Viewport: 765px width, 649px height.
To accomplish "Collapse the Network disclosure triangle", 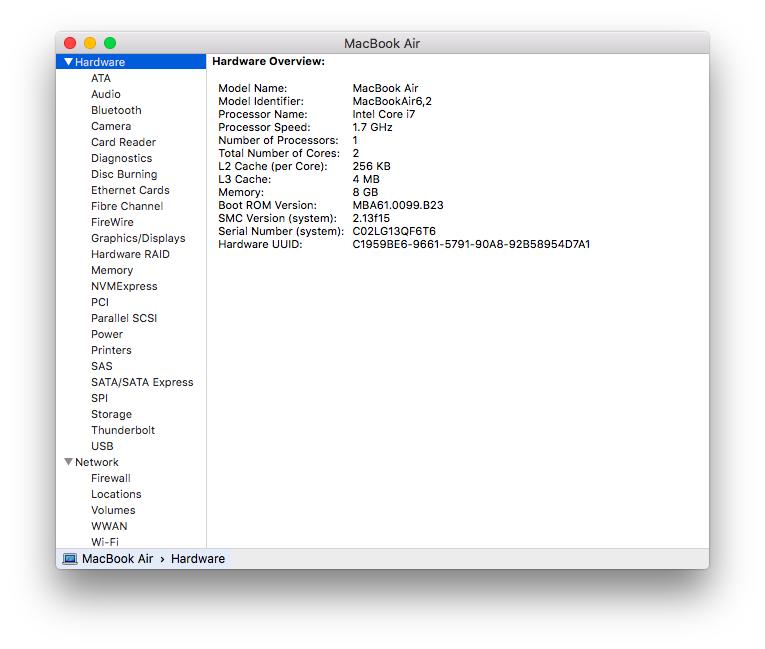I will 69,462.
